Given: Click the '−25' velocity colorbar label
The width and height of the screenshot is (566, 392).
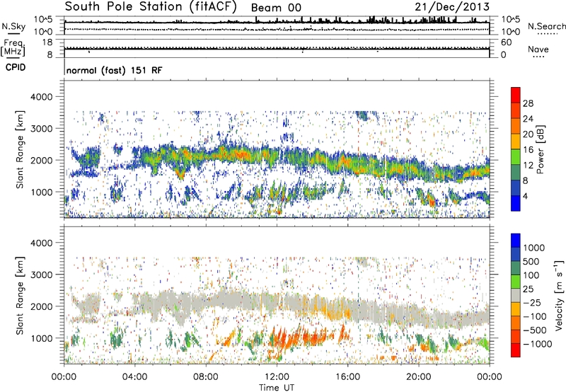Looking at the screenshot, I should pyautogui.click(x=532, y=303).
